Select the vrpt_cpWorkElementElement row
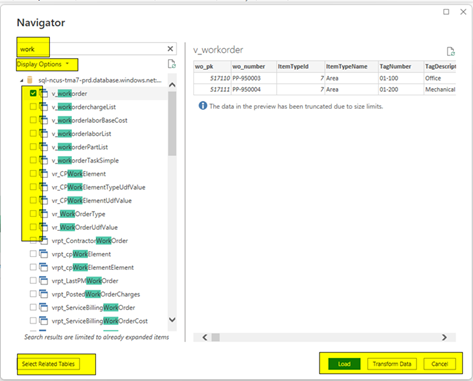Screen dimensions: 473x381 point(96,267)
